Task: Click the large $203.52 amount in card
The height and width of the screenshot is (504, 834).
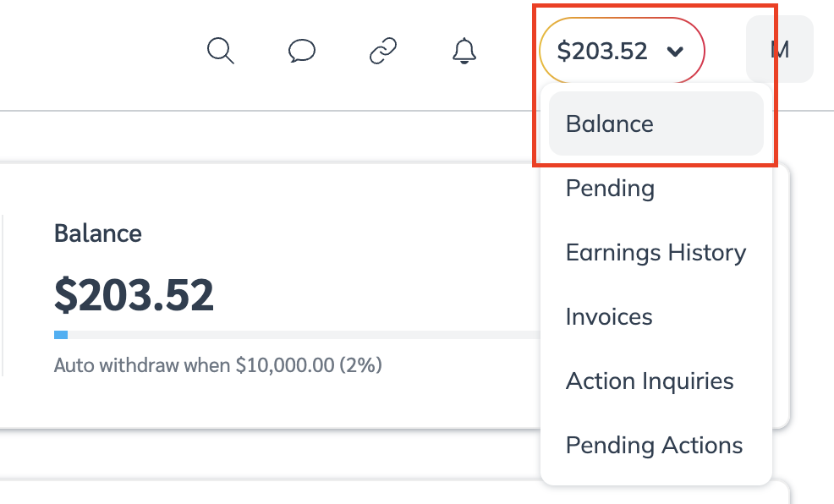Action: (134, 294)
